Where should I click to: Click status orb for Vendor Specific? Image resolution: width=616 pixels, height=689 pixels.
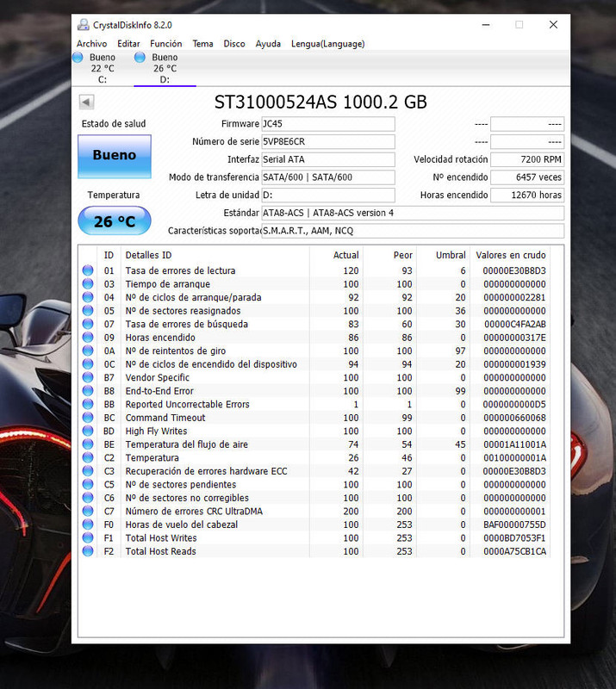click(88, 377)
